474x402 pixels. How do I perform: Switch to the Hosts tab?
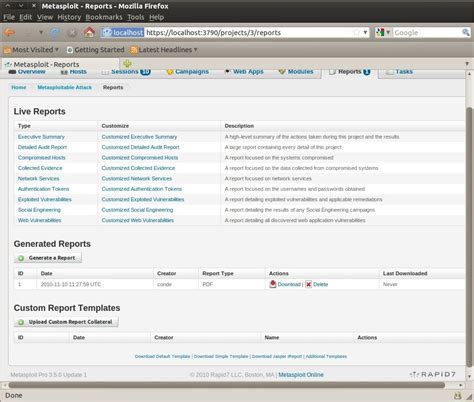tap(74, 72)
